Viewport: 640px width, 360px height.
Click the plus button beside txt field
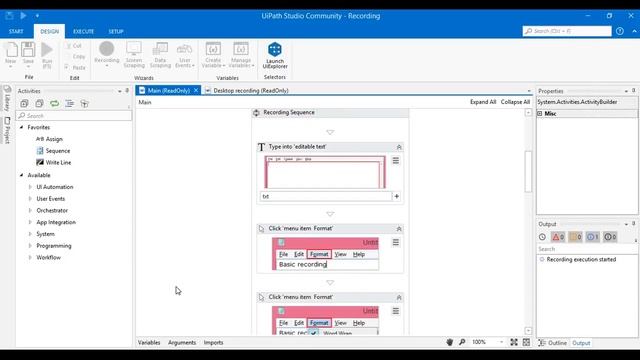pos(396,196)
